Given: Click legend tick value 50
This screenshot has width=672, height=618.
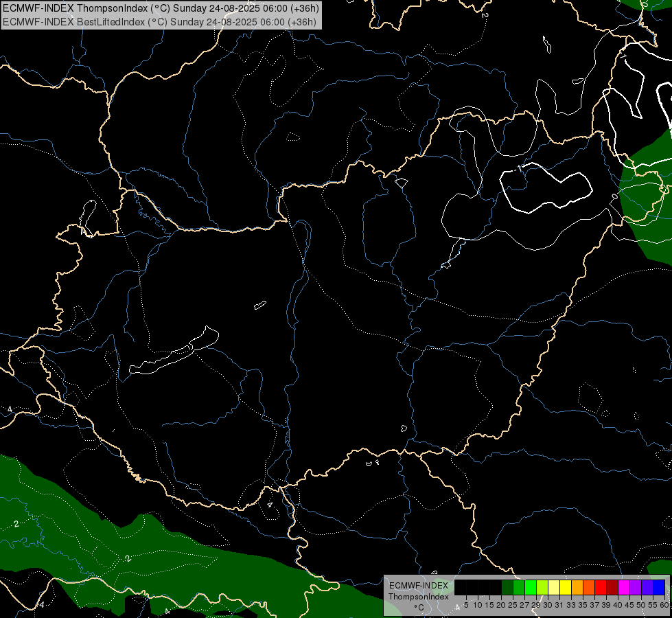Looking at the screenshot, I should [642, 605].
